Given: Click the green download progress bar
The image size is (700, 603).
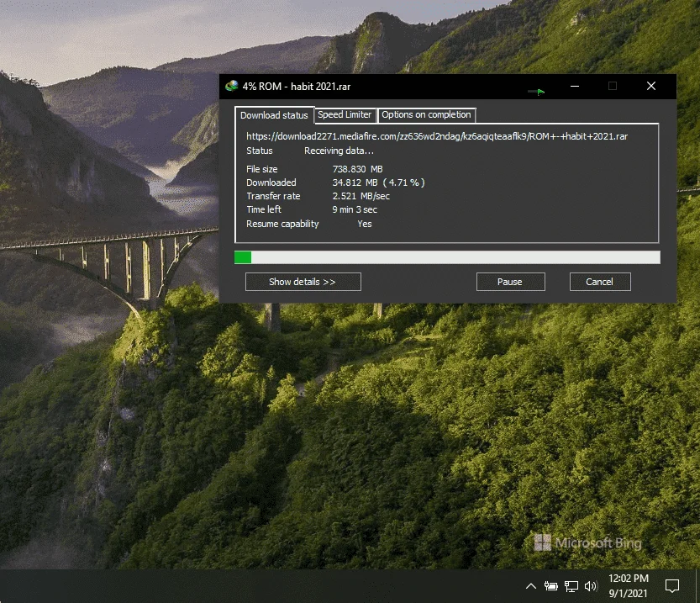Looking at the screenshot, I should tap(447, 257).
